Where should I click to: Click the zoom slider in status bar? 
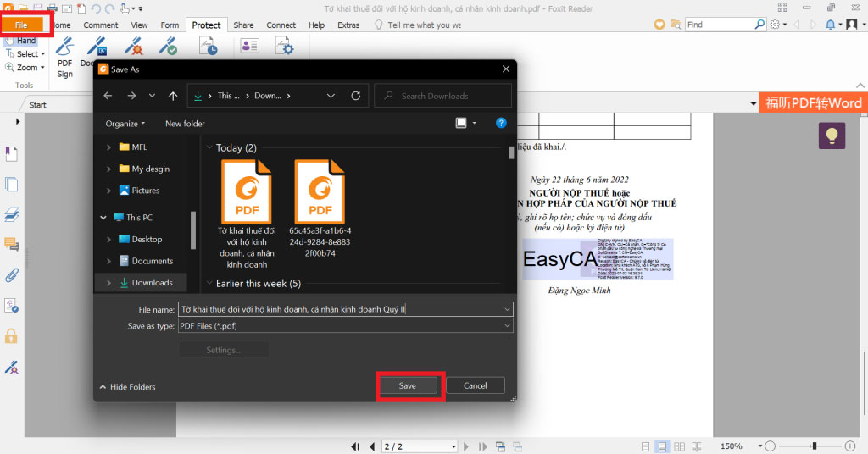(814, 446)
